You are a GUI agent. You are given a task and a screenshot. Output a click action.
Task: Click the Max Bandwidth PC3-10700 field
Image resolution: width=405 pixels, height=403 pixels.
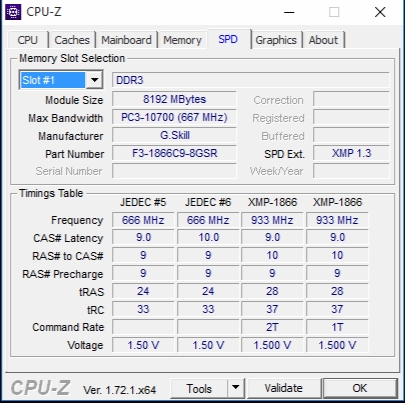coord(174,117)
